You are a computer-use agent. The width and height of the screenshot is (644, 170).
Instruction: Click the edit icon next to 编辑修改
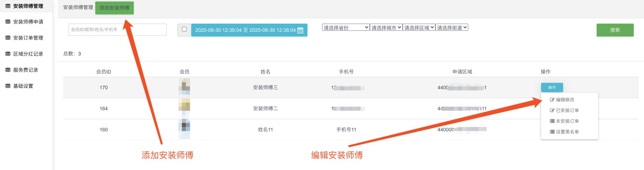552,100
